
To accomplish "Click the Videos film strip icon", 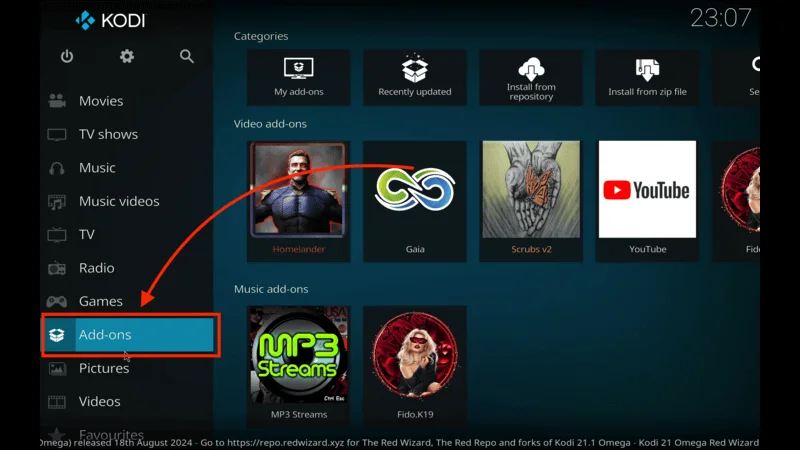I will pyautogui.click(x=57, y=402).
